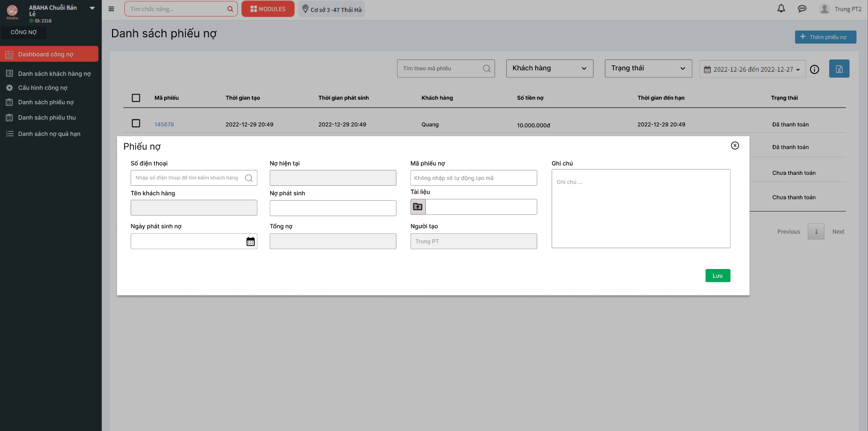The image size is (868, 431).
Task: Open Danh sách khách hàng nợ menu
Action: 54,74
